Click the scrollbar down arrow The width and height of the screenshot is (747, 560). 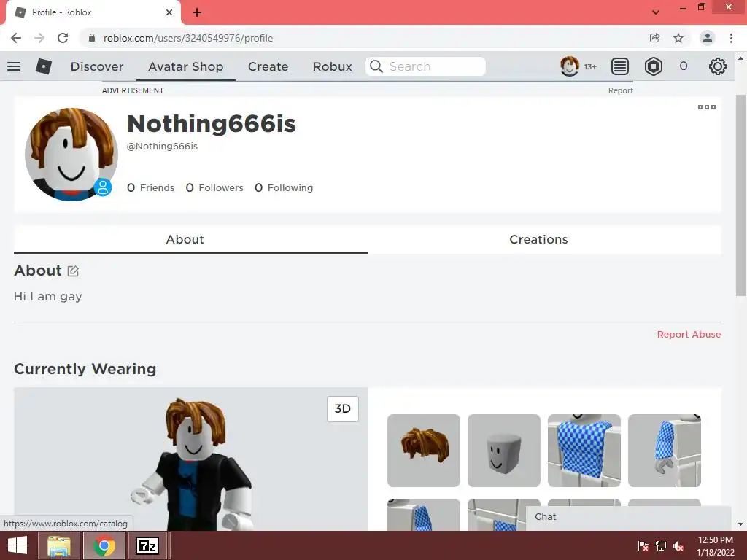740,524
